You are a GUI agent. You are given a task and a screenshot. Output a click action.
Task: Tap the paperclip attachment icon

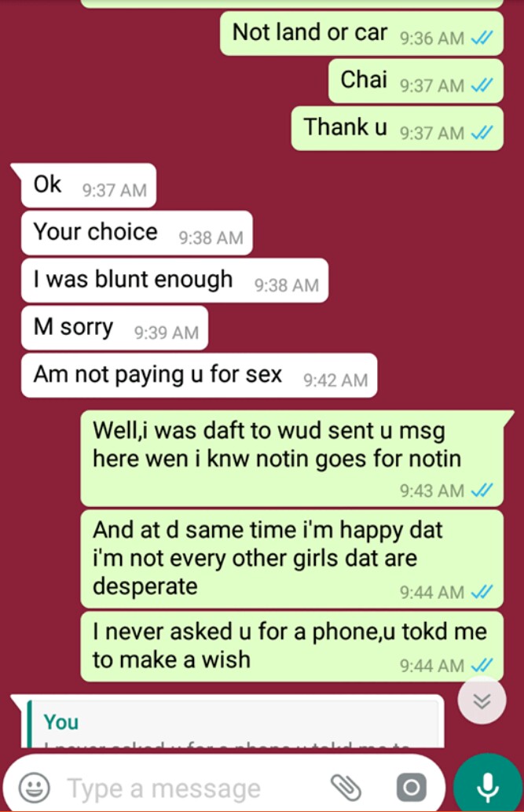point(346,788)
